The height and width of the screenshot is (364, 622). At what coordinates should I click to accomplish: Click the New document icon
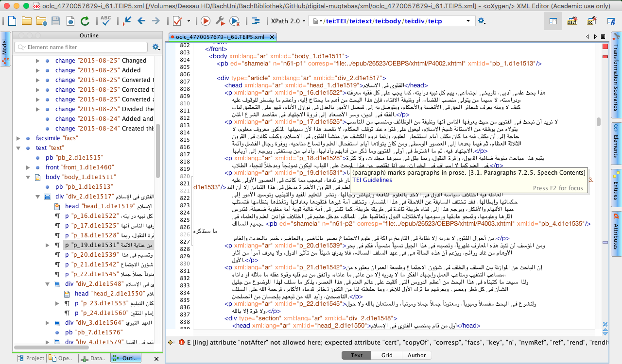coord(12,21)
